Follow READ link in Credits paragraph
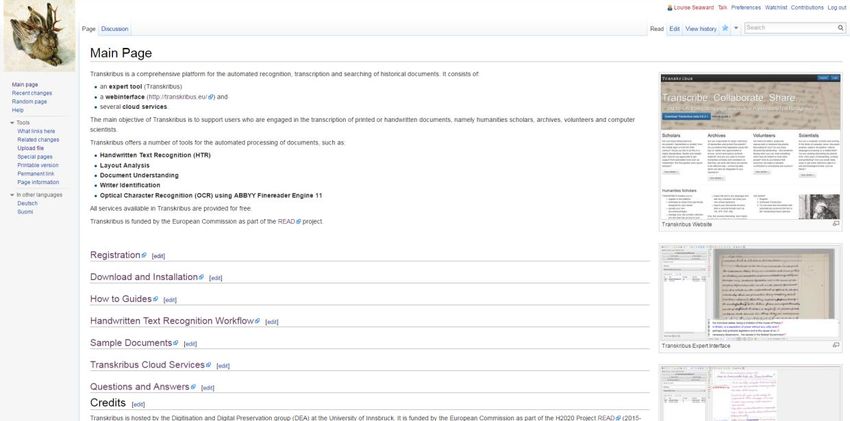 coord(609,418)
